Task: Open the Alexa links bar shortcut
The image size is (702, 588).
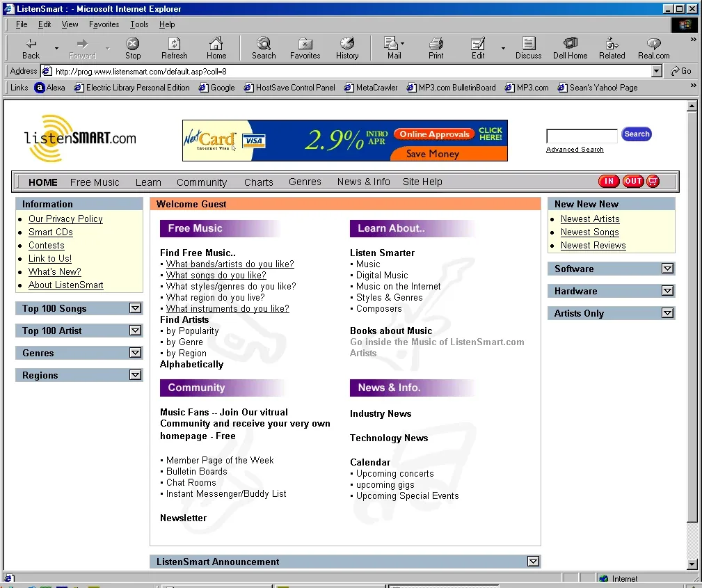Action: [x=49, y=88]
